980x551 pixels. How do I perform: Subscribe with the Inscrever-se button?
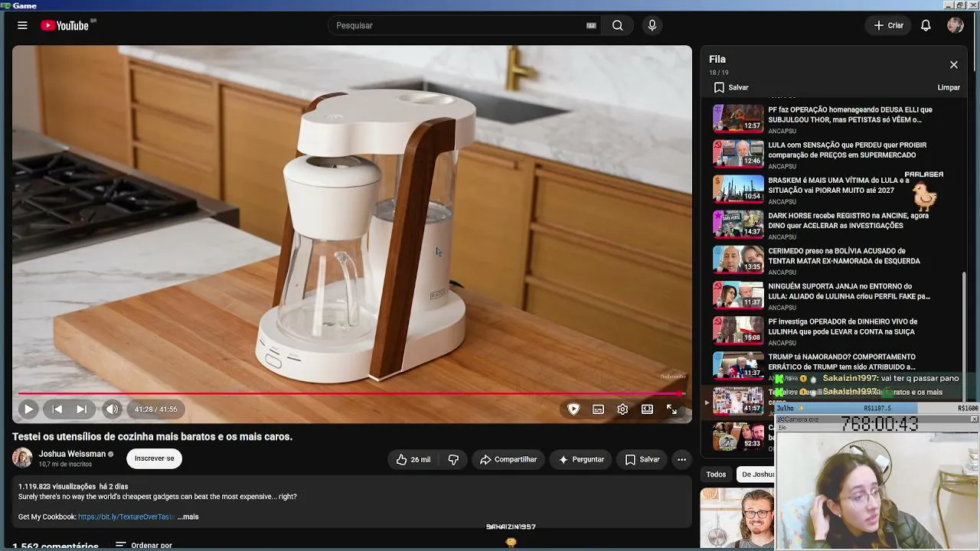(154, 458)
